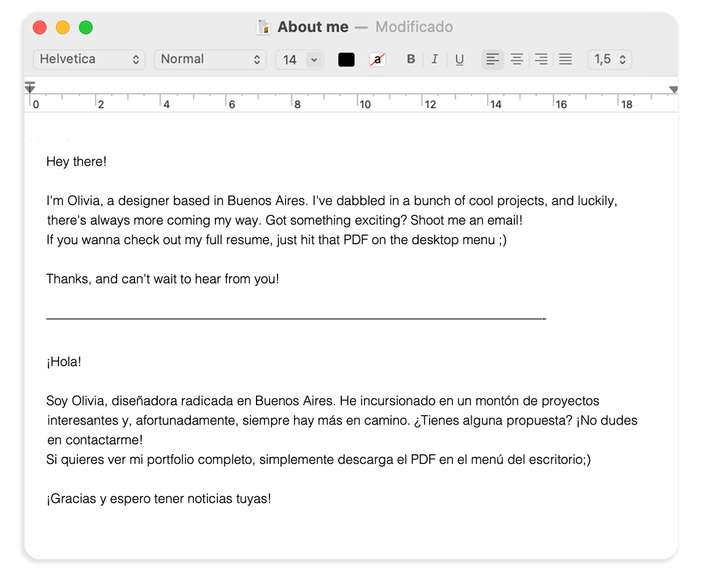Align text to the right
This screenshot has height=588, width=701.
tap(541, 59)
